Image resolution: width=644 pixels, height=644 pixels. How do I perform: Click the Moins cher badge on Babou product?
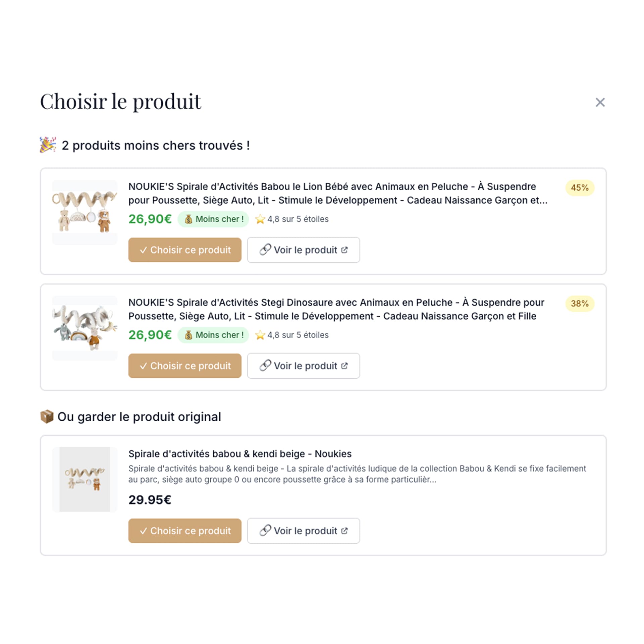point(213,219)
